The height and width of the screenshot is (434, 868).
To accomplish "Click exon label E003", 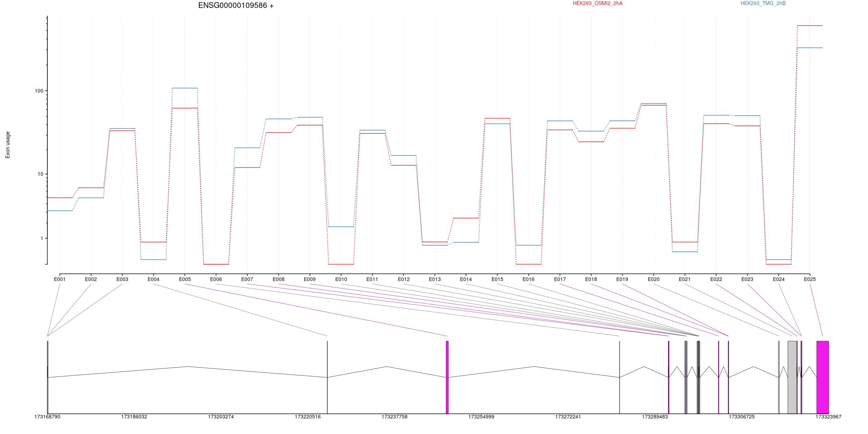I will pyautogui.click(x=122, y=279).
